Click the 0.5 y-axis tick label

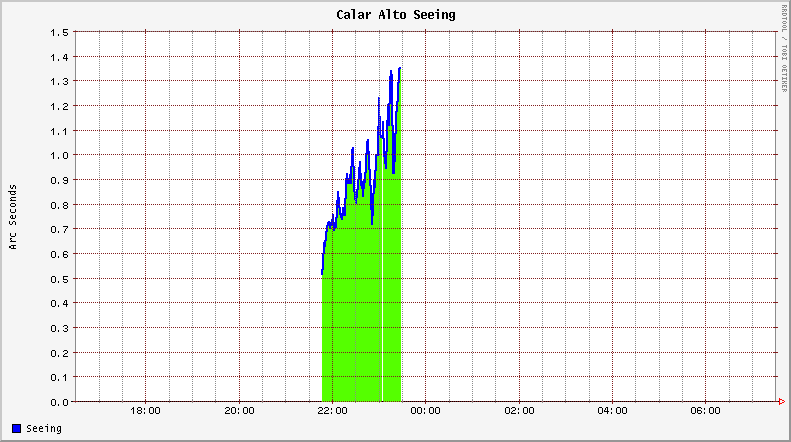pos(57,278)
